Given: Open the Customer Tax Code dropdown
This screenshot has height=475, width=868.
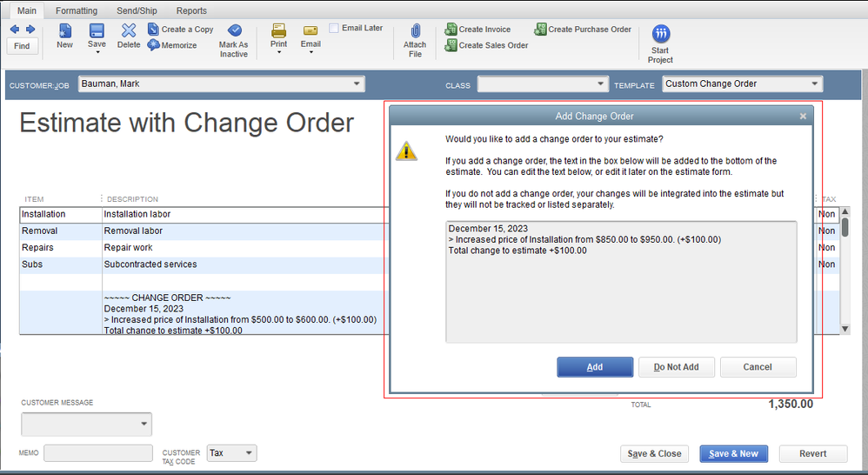Looking at the screenshot, I should click(249, 453).
